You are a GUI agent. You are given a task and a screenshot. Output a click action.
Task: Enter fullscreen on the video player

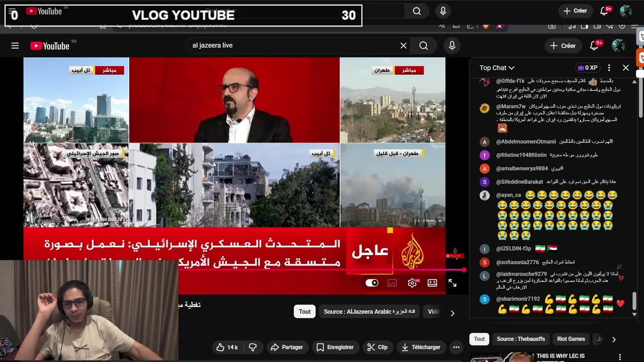(452, 284)
